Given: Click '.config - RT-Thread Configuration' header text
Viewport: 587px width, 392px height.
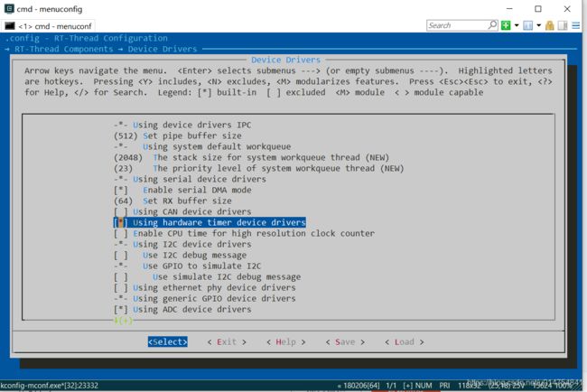Looking at the screenshot, I should click(87, 38).
